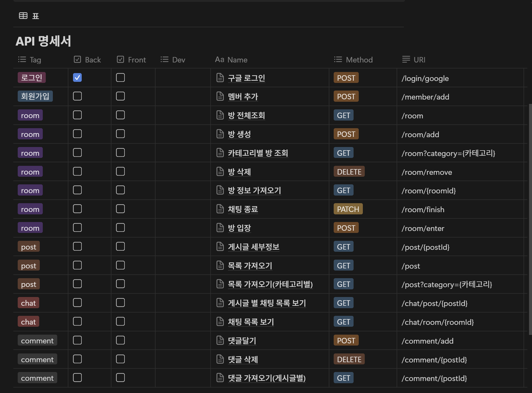Click the page icon beside 댓글달기
The image size is (532, 393).
coord(220,340)
